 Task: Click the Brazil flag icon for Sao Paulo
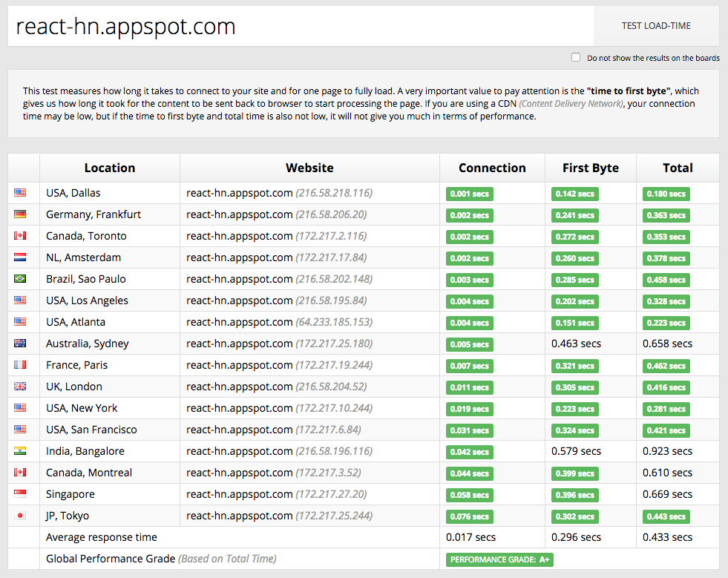pyautogui.click(x=20, y=279)
